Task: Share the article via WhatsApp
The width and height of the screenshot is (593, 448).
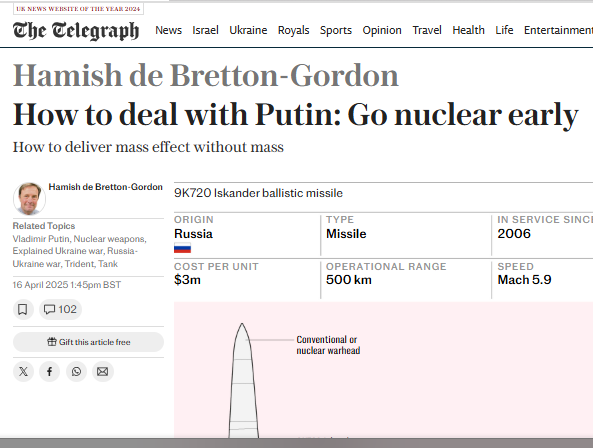Action: [x=76, y=372]
